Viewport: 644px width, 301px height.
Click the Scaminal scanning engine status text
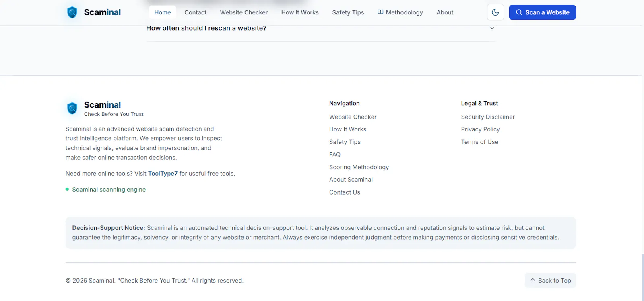tap(109, 190)
